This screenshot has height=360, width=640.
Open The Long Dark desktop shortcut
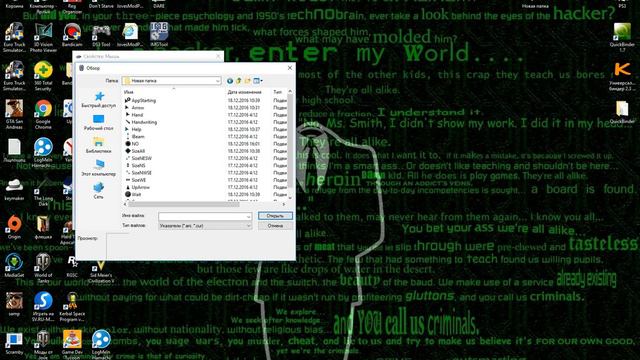tap(43, 192)
